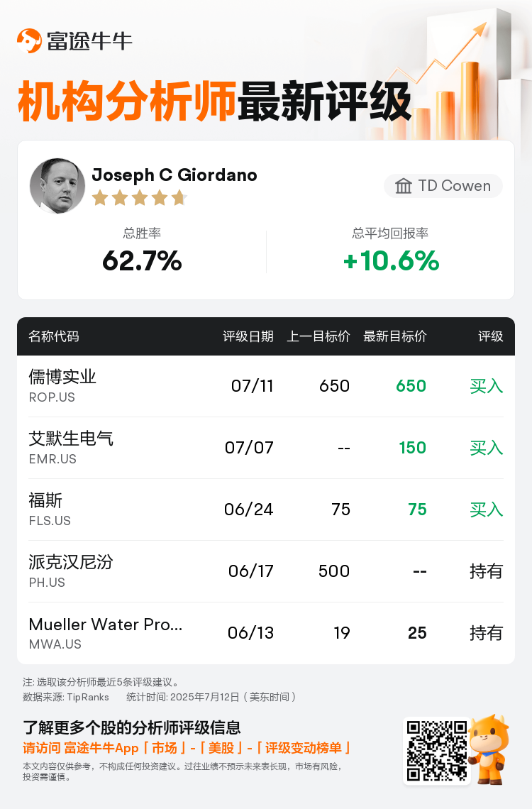The width and height of the screenshot is (532, 809).
Task: Select the TD Cowen firm badge
Action: 443,186
